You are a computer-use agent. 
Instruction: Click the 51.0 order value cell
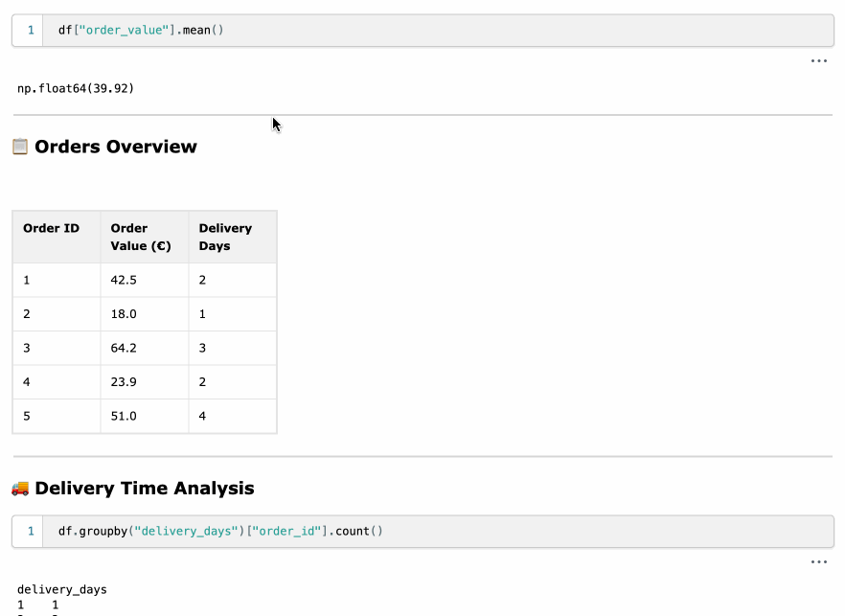point(123,416)
